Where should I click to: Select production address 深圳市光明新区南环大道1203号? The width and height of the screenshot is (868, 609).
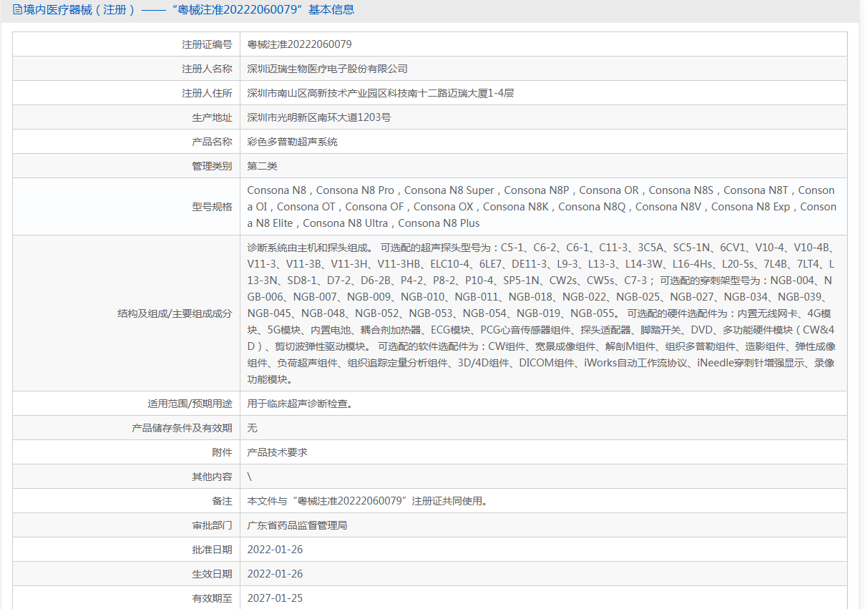318,117
